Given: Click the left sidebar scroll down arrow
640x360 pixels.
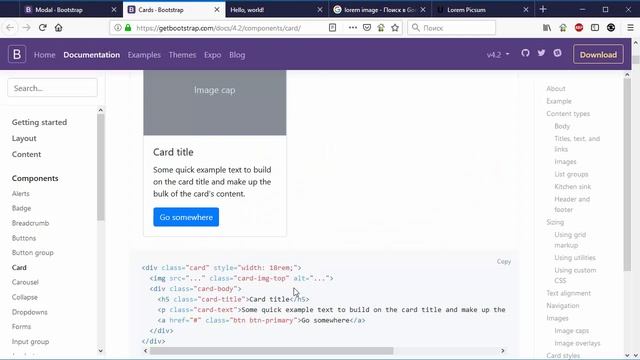Looking at the screenshot, I should tap(100, 351).
